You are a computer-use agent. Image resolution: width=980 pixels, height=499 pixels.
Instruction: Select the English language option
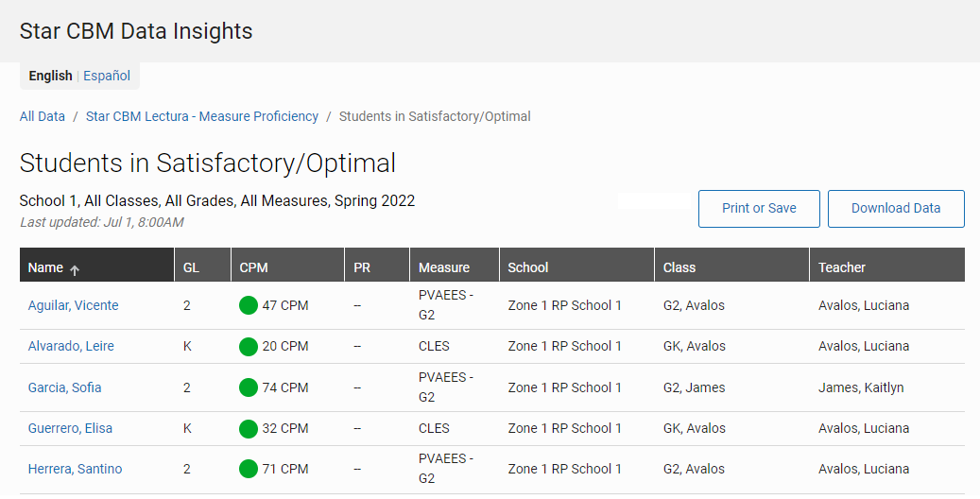pyautogui.click(x=51, y=76)
